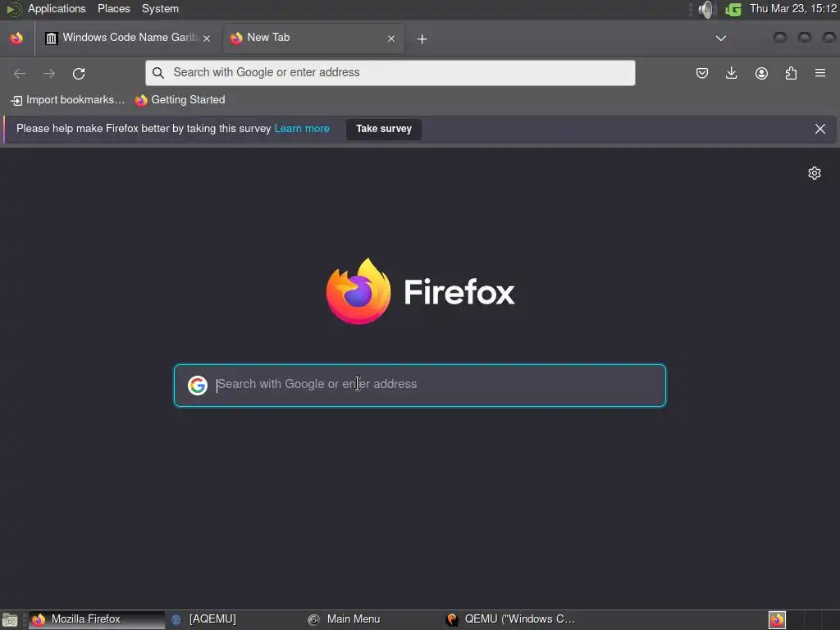Image resolution: width=840 pixels, height=630 pixels.
Task: Open the Firefox account menu
Action: [x=761, y=73]
